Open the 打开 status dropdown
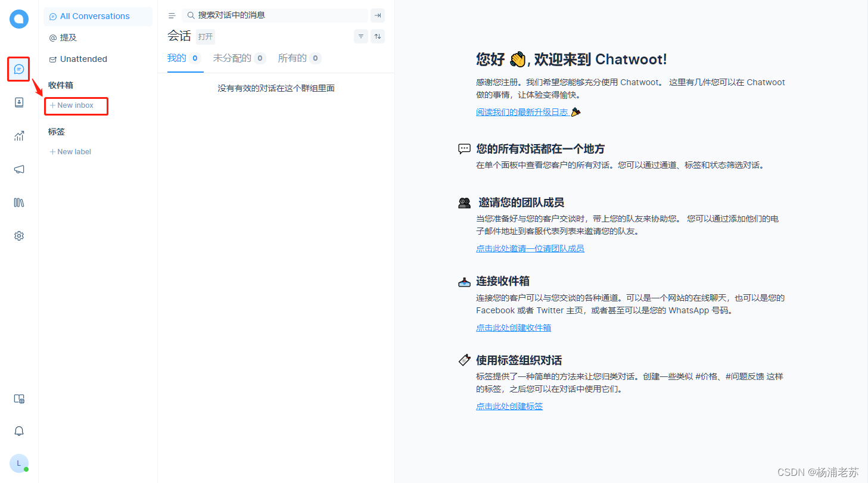The width and height of the screenshot is (868, 483). point(206,36)
